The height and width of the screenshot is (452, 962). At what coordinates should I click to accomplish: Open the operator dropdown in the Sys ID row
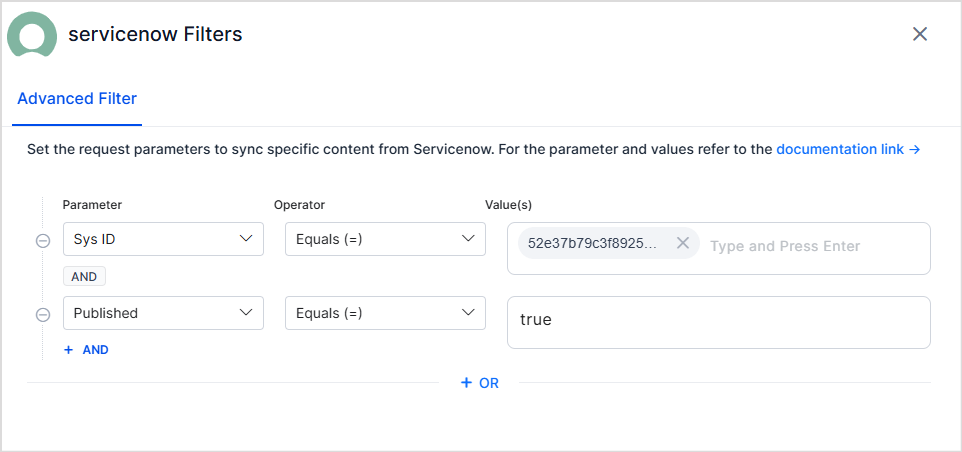pyautogui.click(x=385, y=239)
